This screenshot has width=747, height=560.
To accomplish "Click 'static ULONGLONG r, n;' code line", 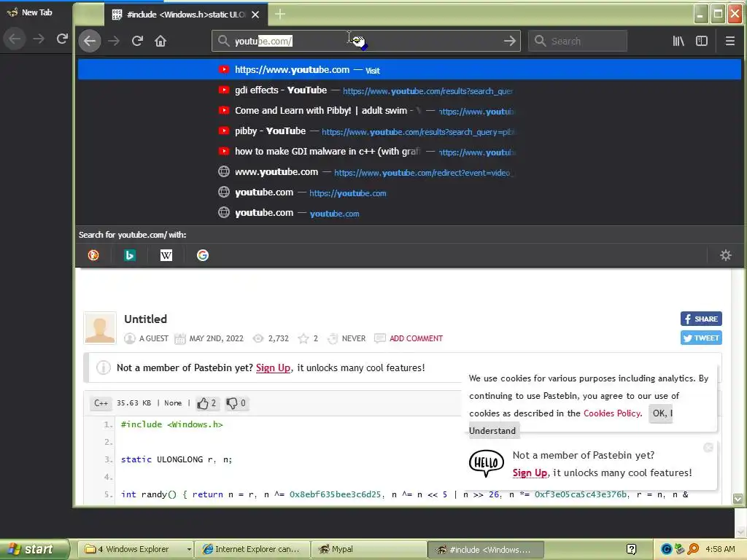I will tap(177, 459).
